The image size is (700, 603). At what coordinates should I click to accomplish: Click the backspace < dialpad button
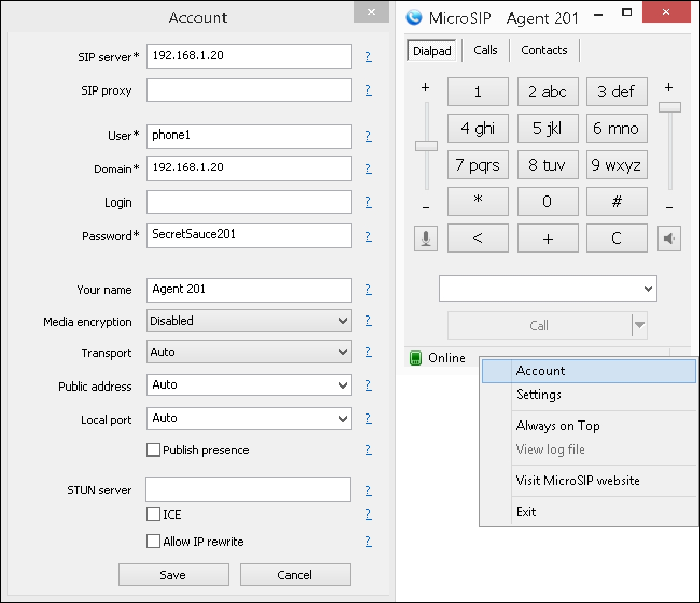click(478, 238)
